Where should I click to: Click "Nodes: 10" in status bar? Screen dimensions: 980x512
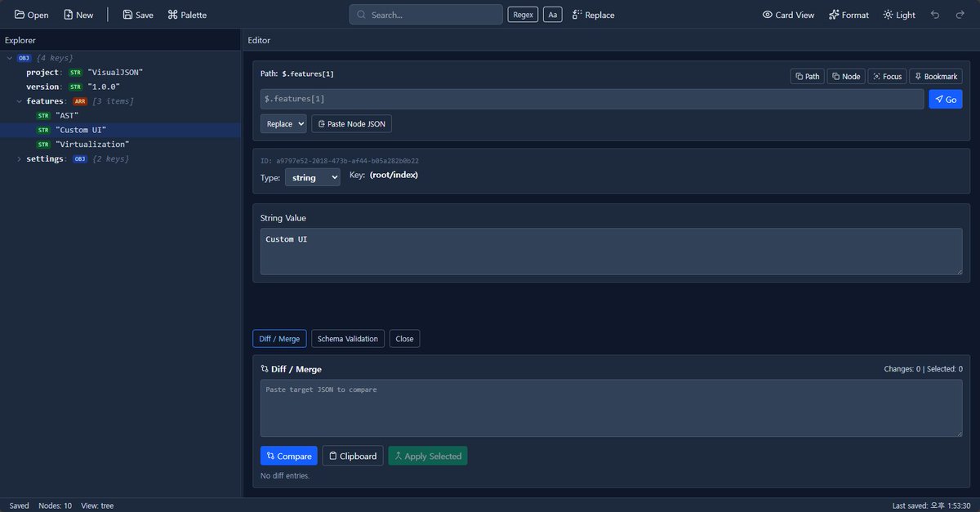56,505
